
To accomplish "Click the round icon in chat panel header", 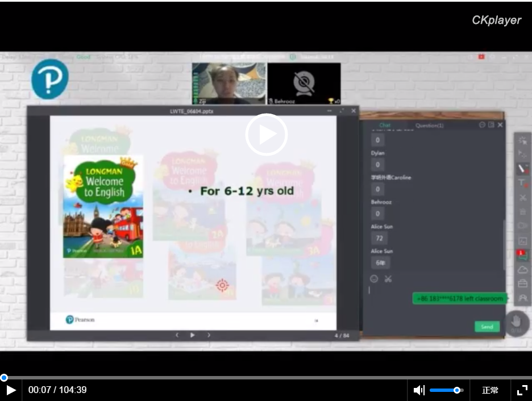I will 482,125.
